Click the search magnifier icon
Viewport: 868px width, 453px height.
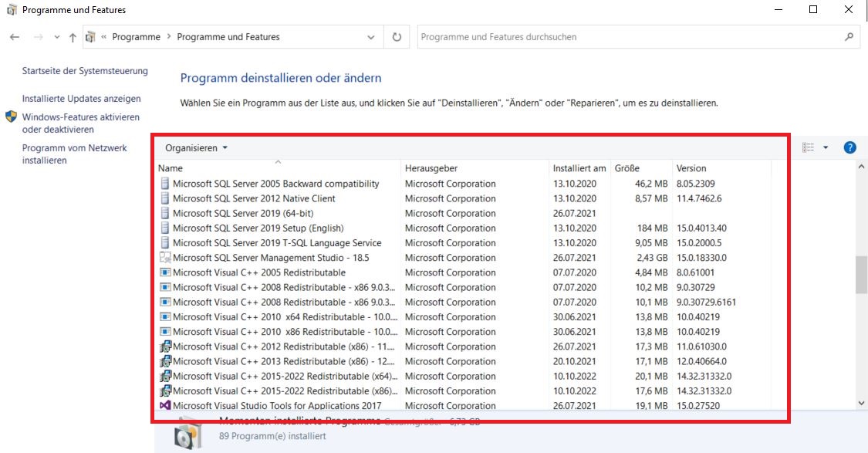[x=849, y=37]
